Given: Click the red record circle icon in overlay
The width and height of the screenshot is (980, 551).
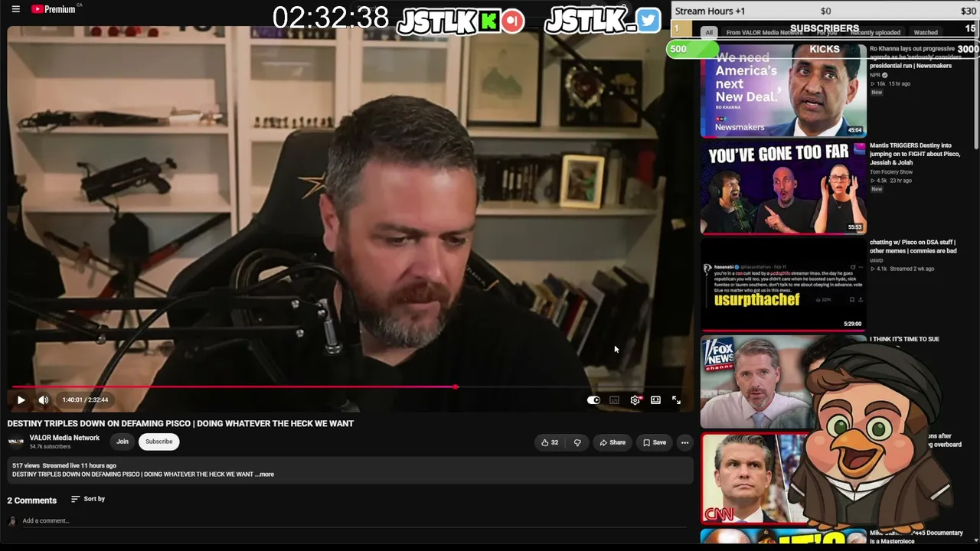Looking at the screenshot, I should (513, 21).
